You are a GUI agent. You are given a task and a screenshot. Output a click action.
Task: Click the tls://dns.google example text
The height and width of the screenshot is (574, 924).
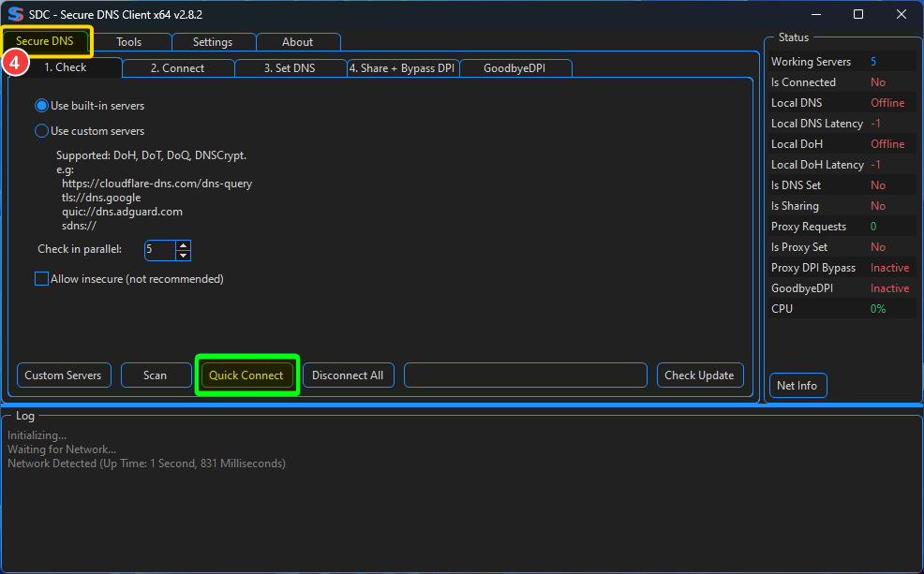[x=101, y=198]
